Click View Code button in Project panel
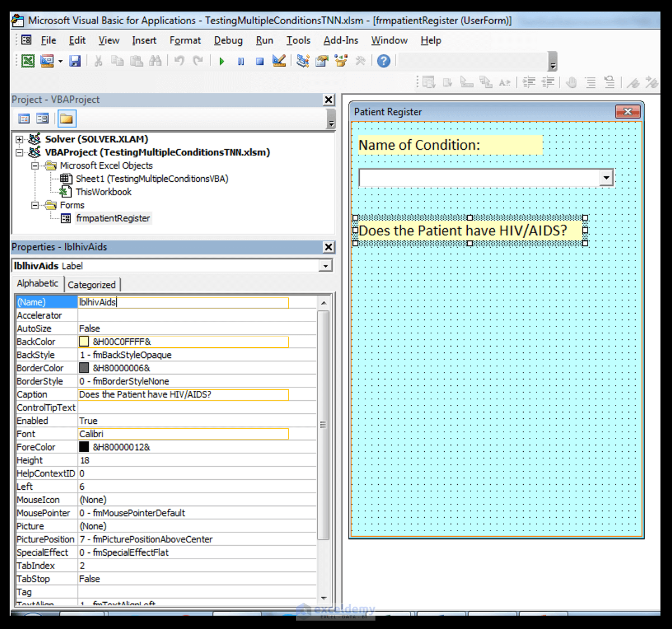672x629 pixels. coord(24,119)
